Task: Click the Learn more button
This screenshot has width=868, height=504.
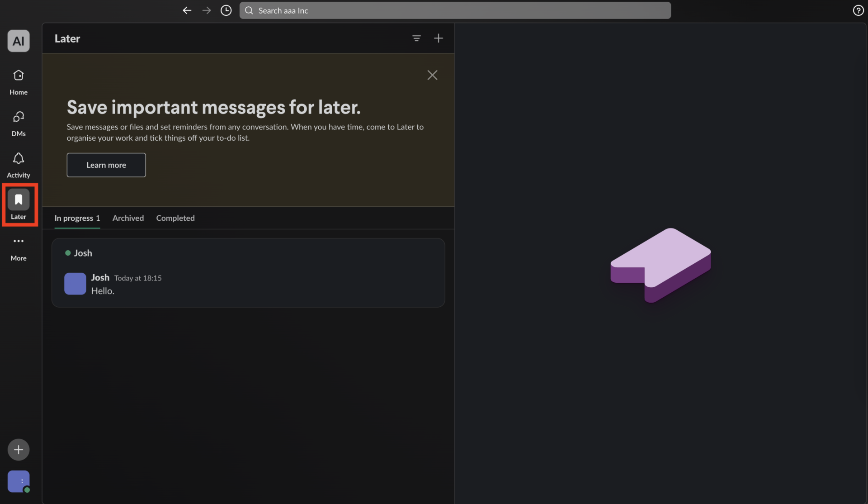Action: coord(106,165)
